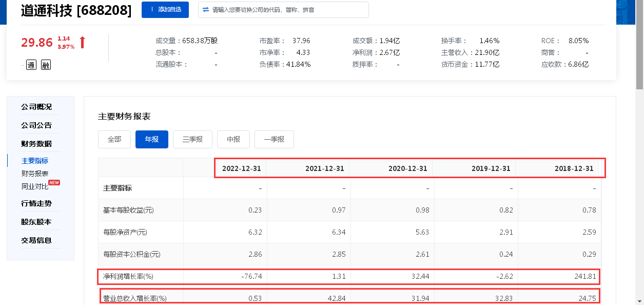Click the vertical page scrollbar thumb
This screenshot has height=305, width=644.
(x=640, y=46)
